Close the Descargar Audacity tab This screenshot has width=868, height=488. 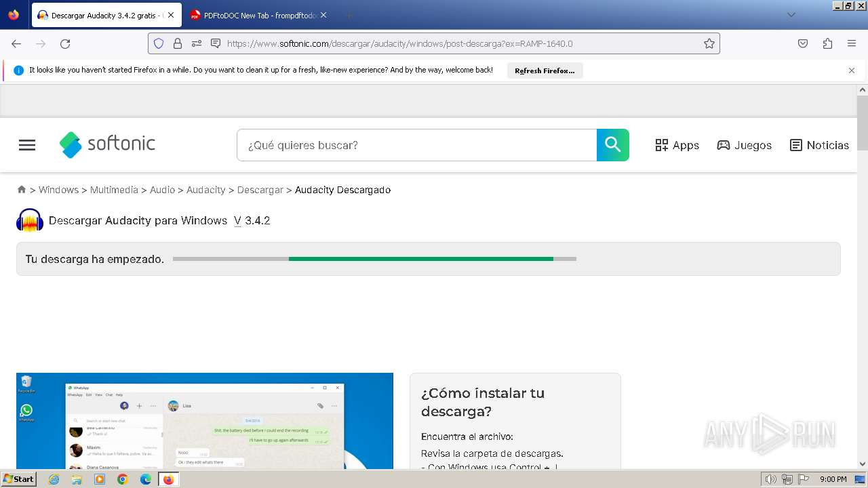tap(170, 15)
